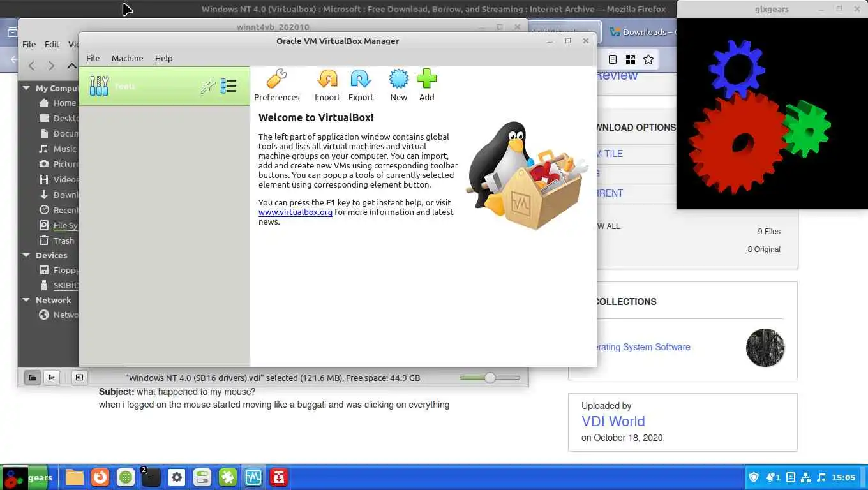
Task: Open VirtualBox File menu
Action: tap(93, 58)
